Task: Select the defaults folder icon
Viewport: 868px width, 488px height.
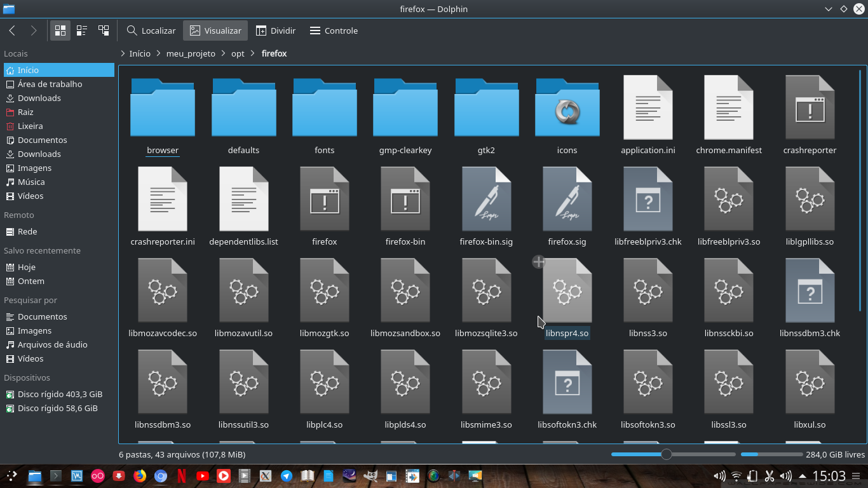Action: (x=243, y=107)
